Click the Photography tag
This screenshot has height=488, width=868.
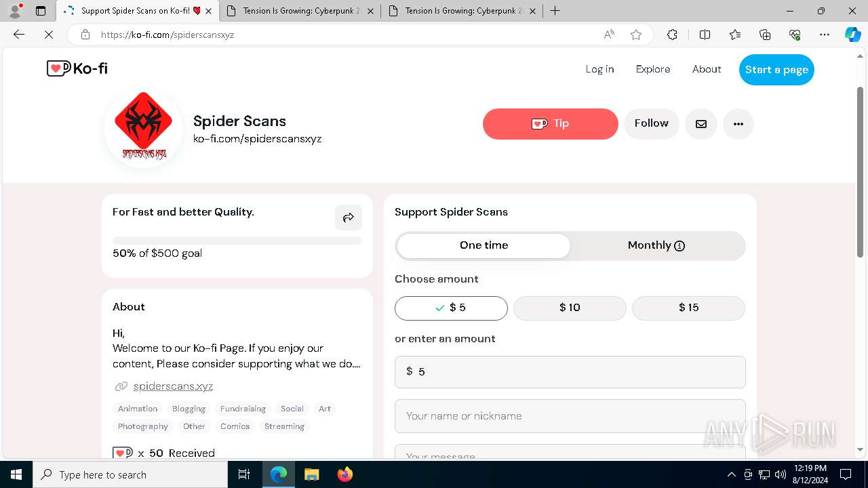[x=143, y=426]
